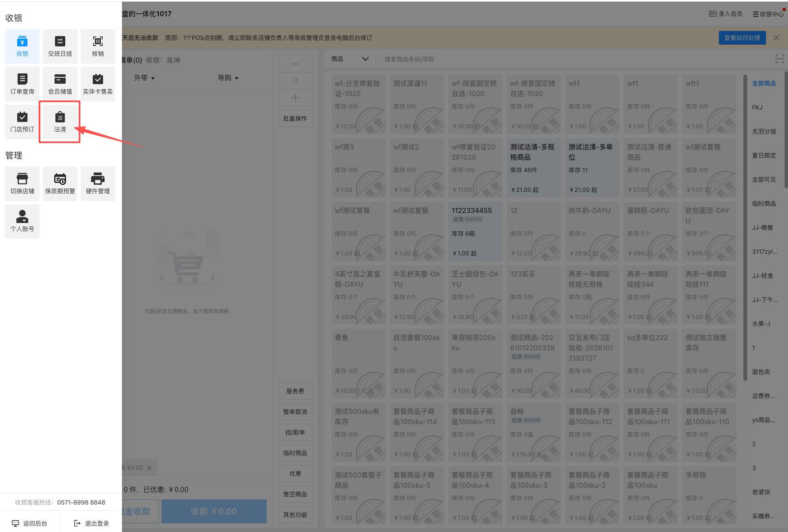Open 保质期预警 shelf-life warning
Screen dimensions: 788x532
tap(60, 184)
